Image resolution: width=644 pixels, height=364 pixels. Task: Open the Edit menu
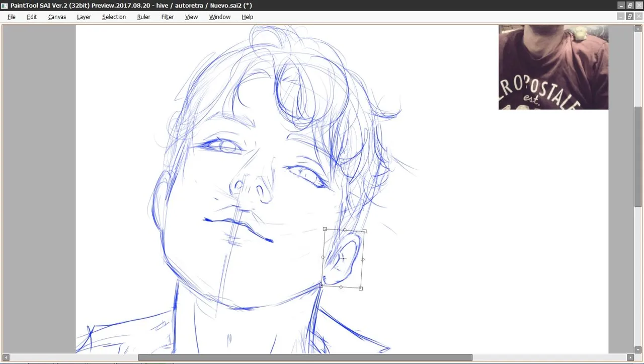coord(32,17)
